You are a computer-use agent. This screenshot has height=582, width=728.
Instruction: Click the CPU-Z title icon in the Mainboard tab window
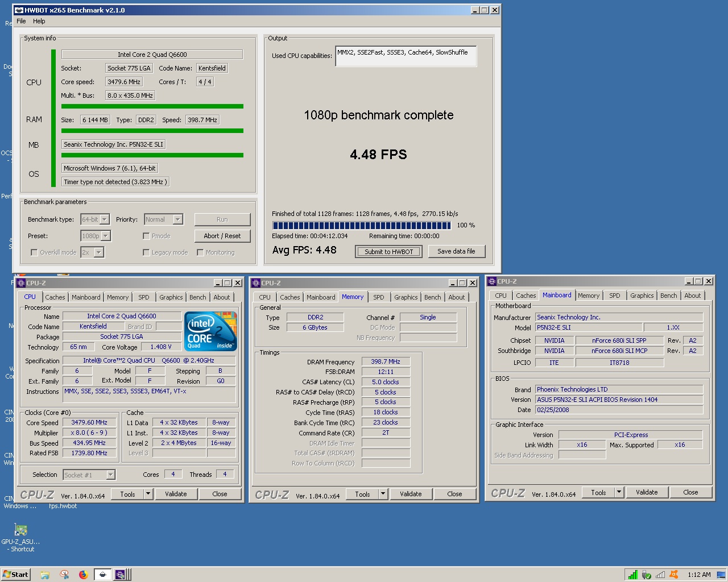pos(492,281)
